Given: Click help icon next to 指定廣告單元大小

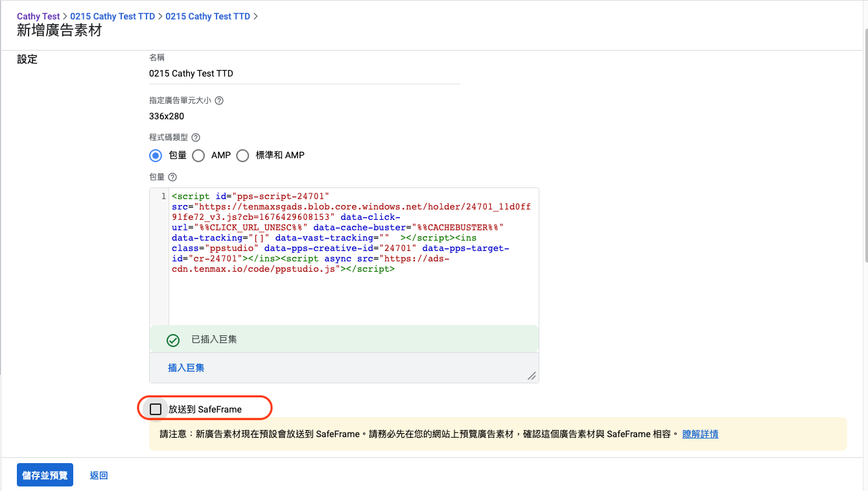Looking at the screenshot, I should pyautogui.click(x=219, y=101).
